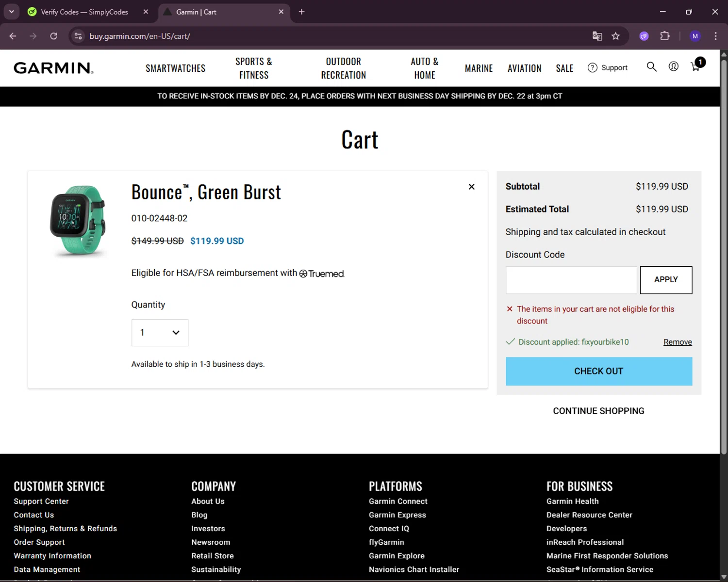This screenshot has height=582, width=728.
Task: Click the APPLY discount button
Action: point(666,280)
